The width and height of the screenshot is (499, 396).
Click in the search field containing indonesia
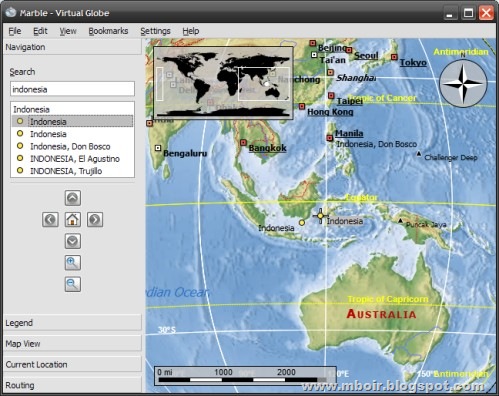click(x=72, y=89)
